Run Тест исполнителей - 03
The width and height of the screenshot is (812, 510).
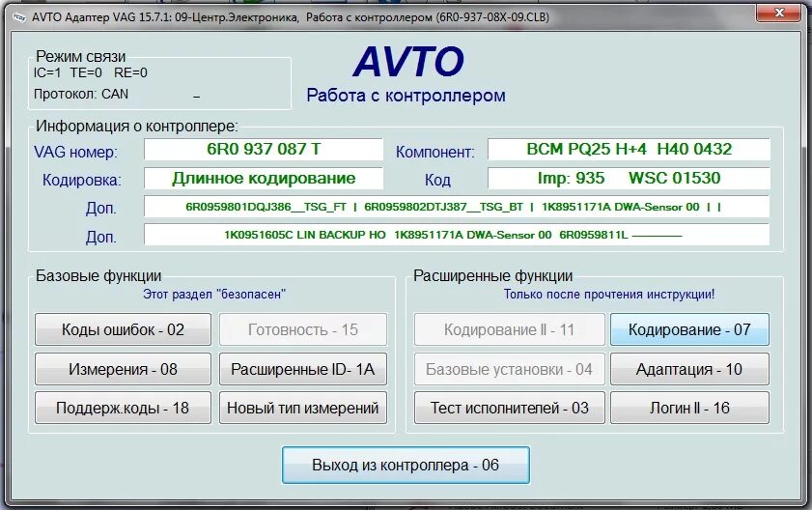point(509,408)
